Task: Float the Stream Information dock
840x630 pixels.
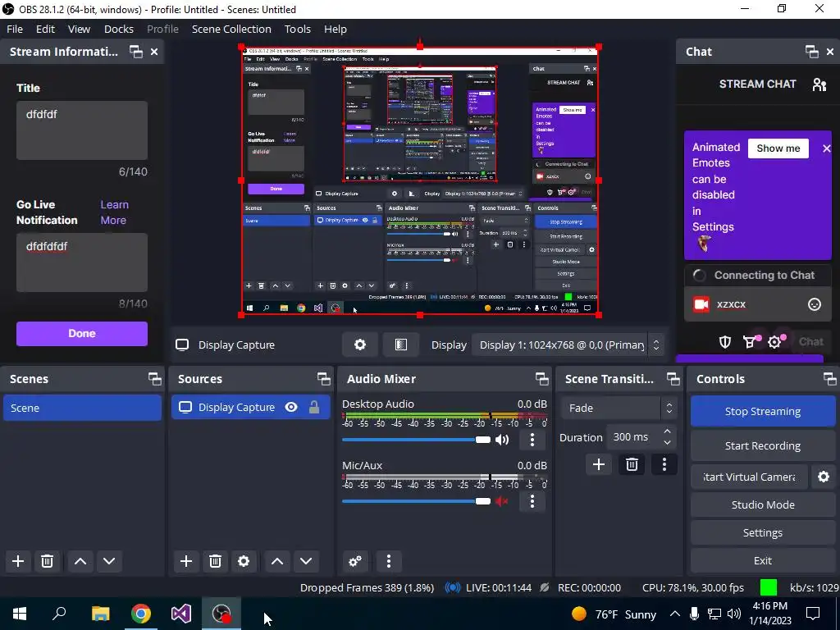Action: click(136, 52)
